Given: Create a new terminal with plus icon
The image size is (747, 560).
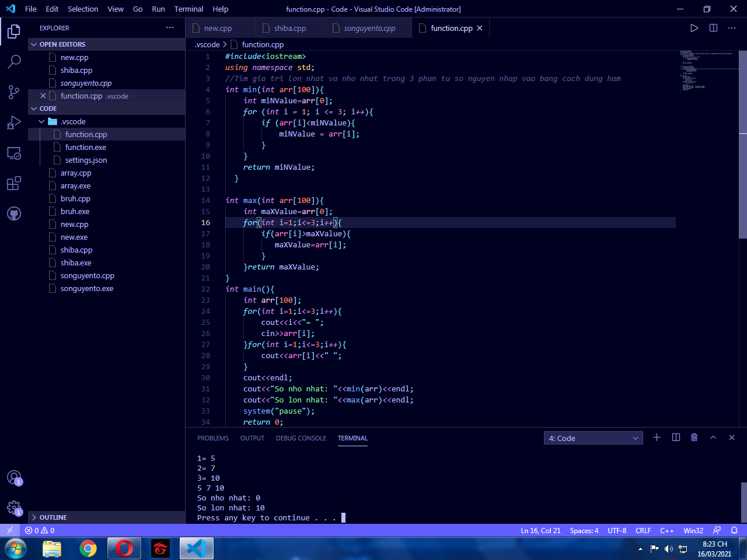Looking at the screenshot, I should pos(657,437).
